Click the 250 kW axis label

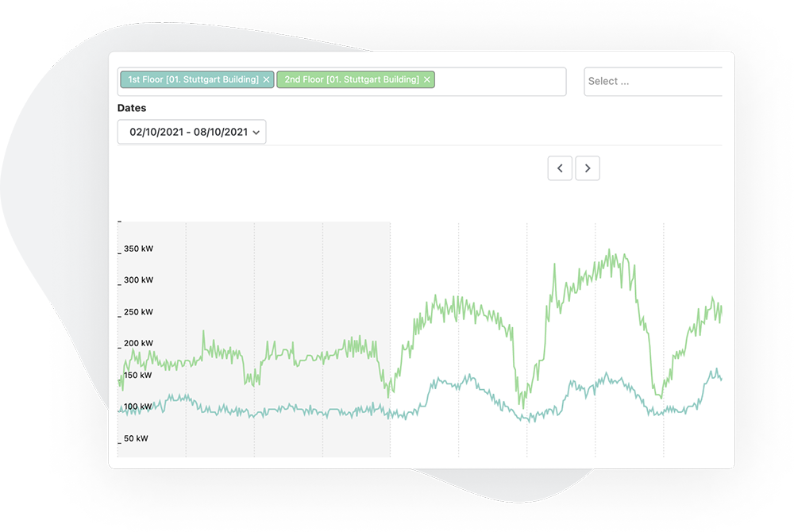click(x=138, y=312)
